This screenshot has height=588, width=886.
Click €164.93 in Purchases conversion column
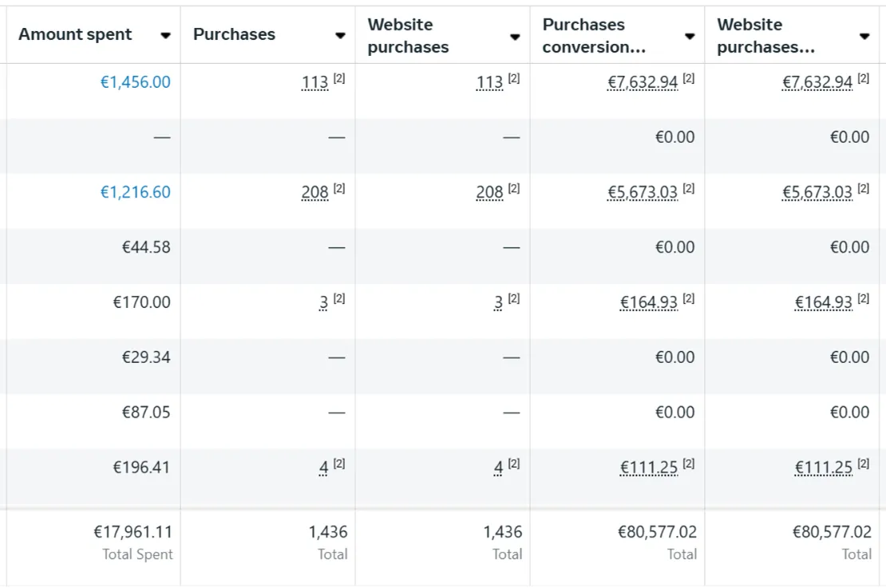pyautogui.click(x=649, y=302)
